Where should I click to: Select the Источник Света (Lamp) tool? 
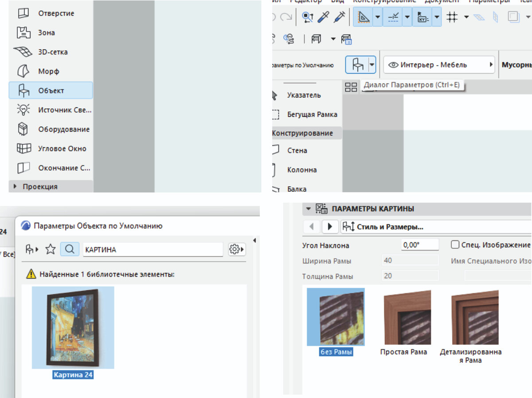[x=51, y=110]
